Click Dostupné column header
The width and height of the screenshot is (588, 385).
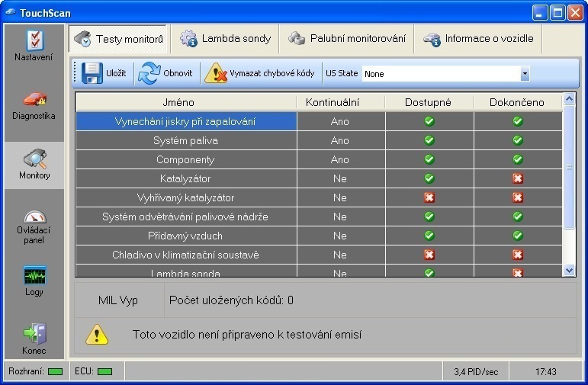tap(429, 102)
